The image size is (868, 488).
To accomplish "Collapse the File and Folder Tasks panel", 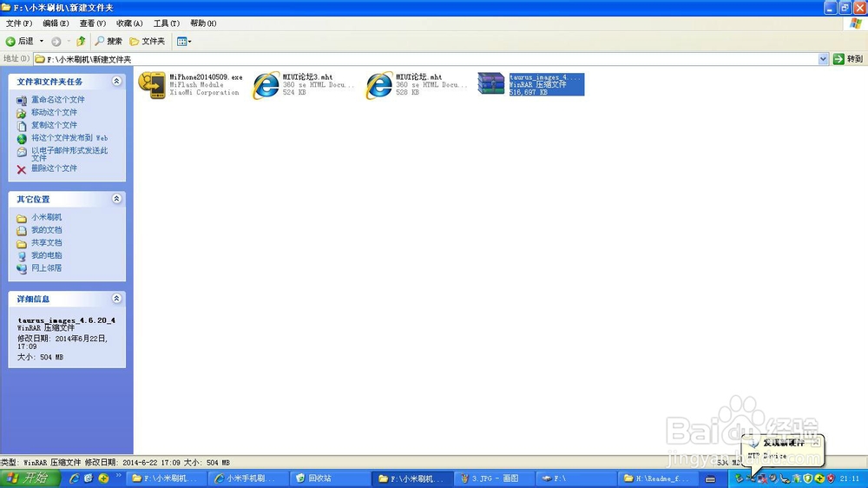I will (116, 82).
